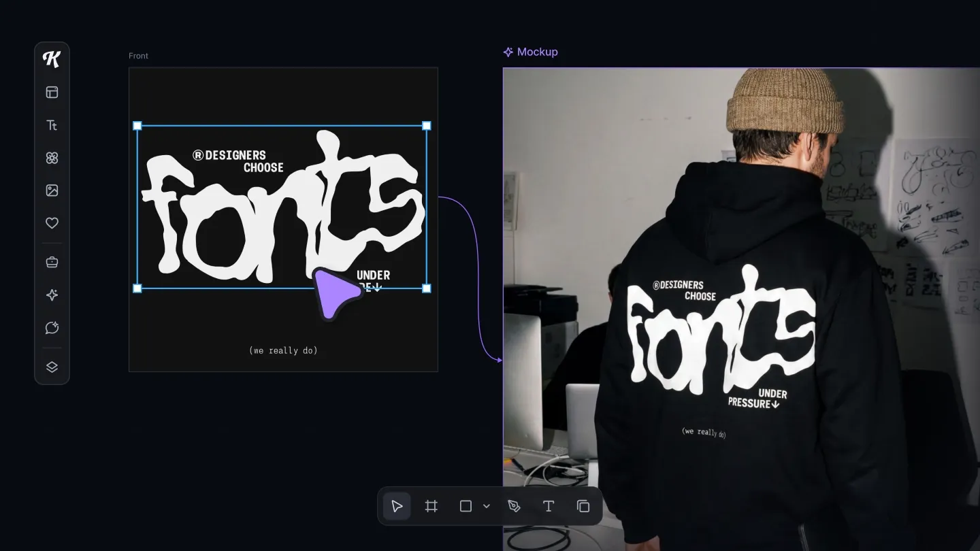Expand the shape tool dropdown chevron
Image resolution: width=980 pixels, height=551 pixels.
[487, 506]
